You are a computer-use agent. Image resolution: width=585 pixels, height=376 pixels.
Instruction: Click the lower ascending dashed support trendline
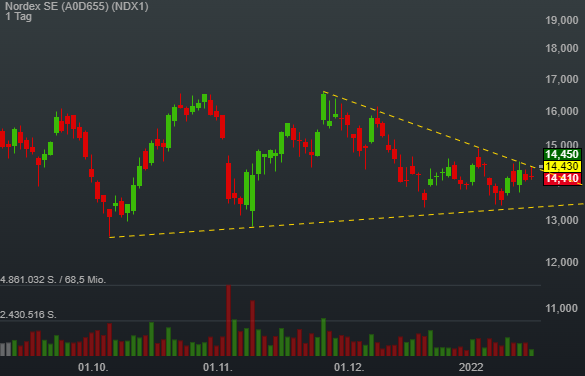[x=346, y=220]
